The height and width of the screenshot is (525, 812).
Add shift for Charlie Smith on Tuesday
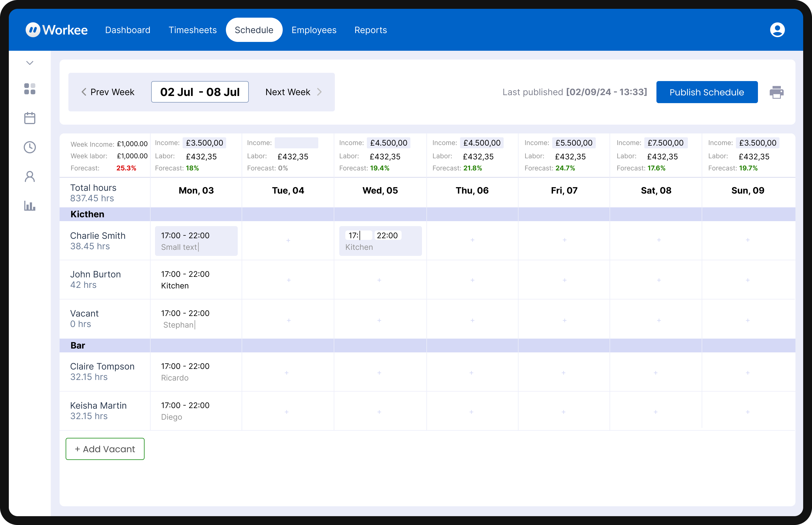[288, 241]
